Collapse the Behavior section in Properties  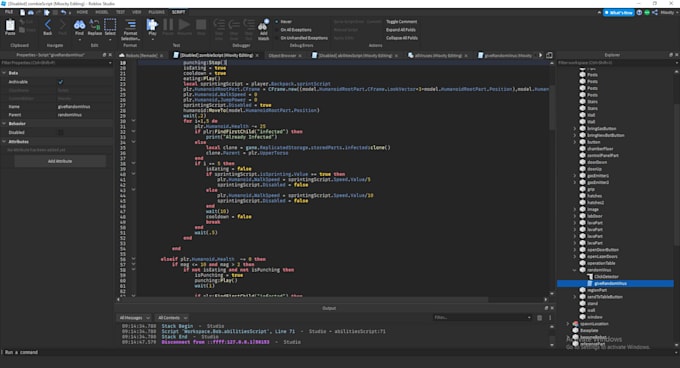(4, 124)
